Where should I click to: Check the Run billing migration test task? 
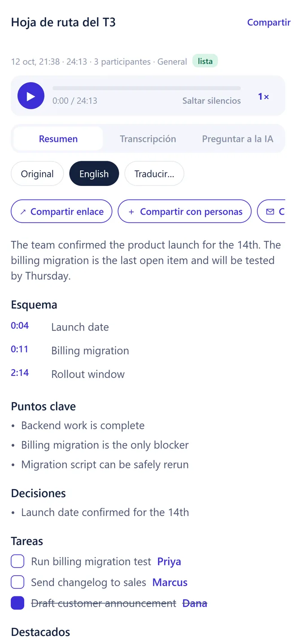click(x=17, y=561)
